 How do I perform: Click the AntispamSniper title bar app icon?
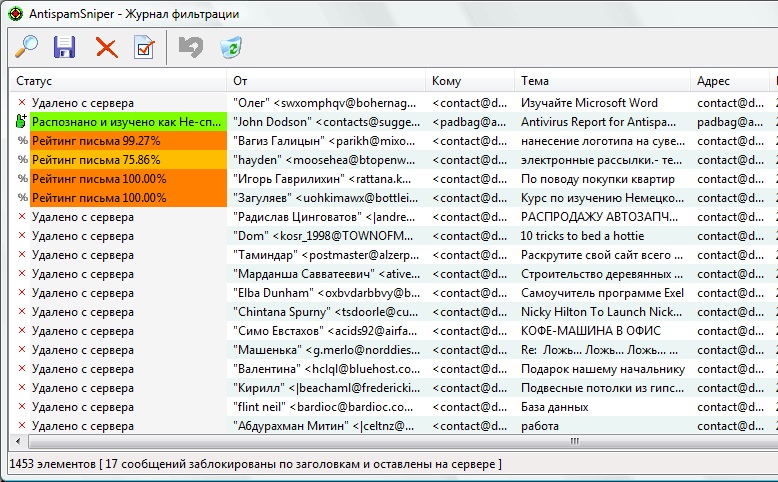(x=15, y=14)
